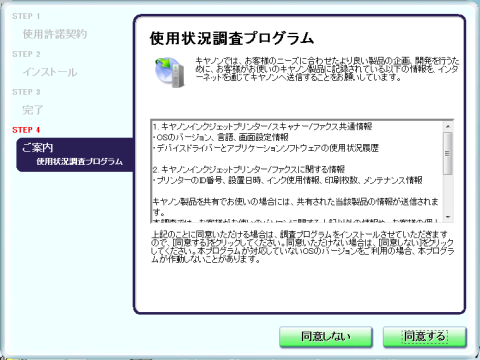Click the STEP 2 label
This screenshot has height=360, width=480.
point(26,54)
